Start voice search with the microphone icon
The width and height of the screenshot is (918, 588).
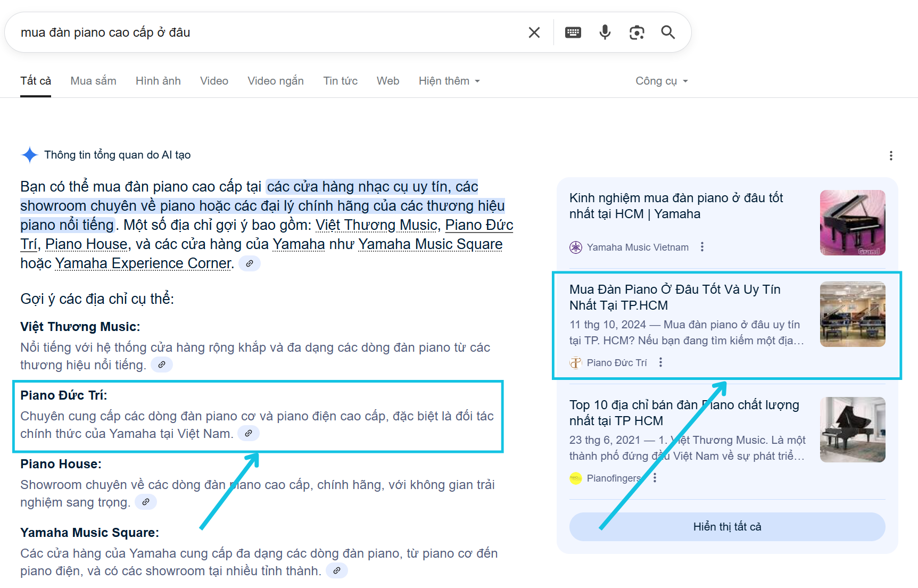[605, 32]
